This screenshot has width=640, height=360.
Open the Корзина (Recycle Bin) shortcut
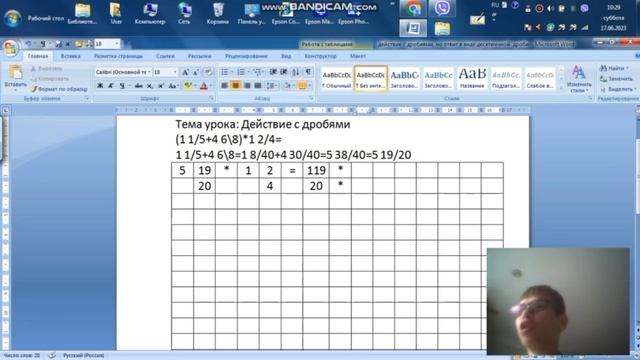[218, 13]
